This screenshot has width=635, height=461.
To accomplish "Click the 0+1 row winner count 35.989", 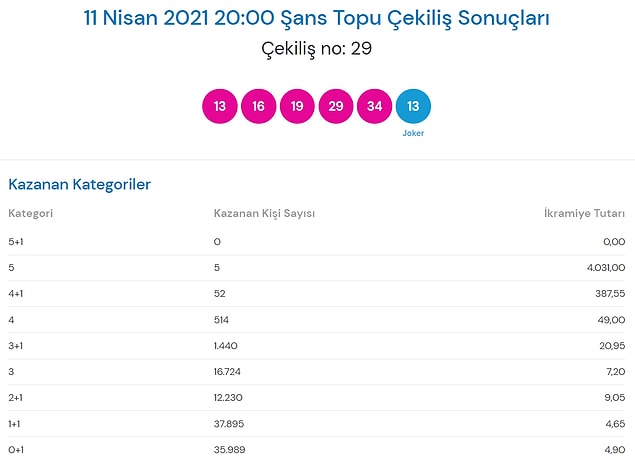I will coord(230,450).
